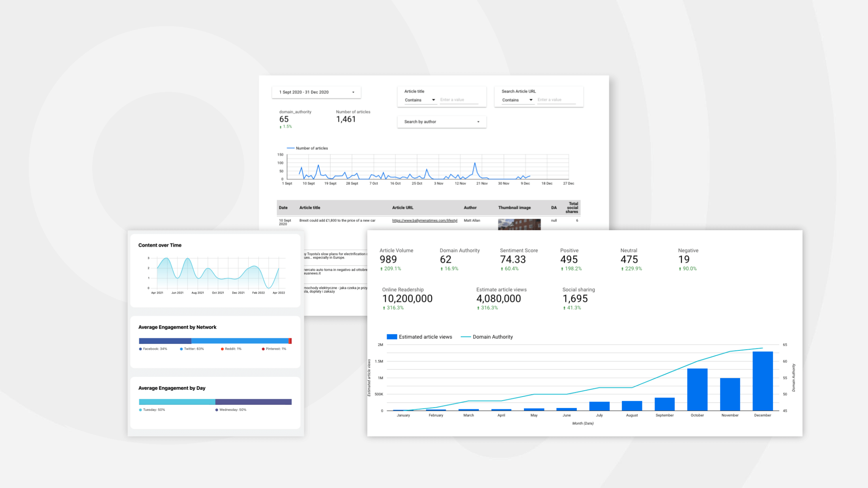Click the Average Engagement by Day heading
This screenshot has height=488, width=868.
[172, 388]
